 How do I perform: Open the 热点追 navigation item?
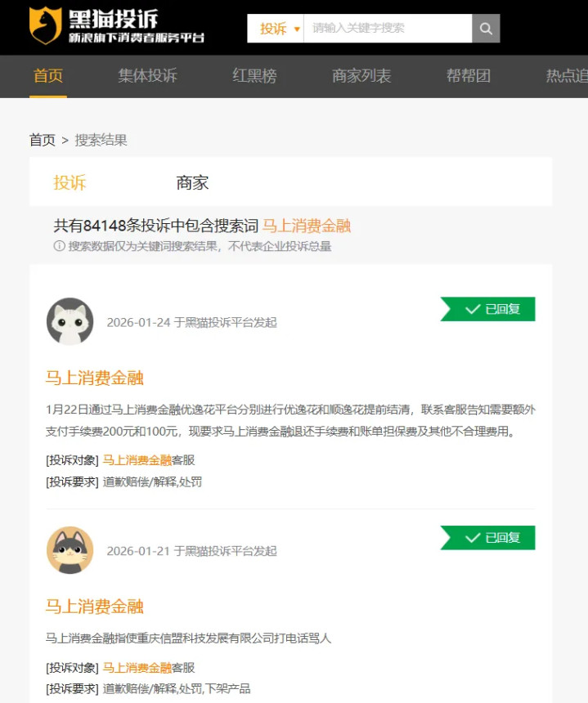[567, 76]
